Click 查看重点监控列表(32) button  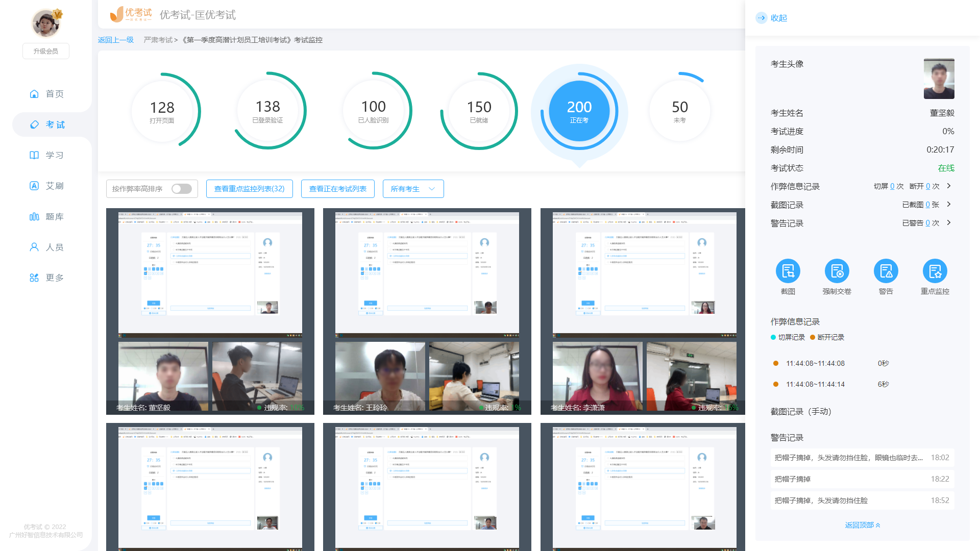click(249, 189)
